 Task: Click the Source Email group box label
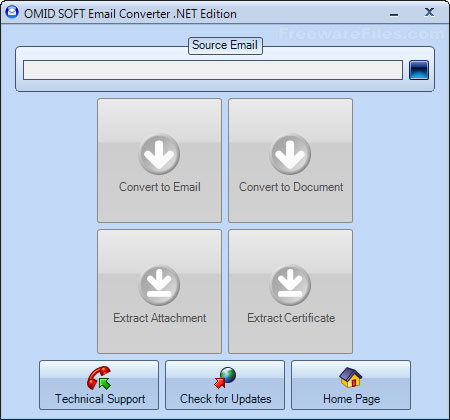[x=225, y=45]
